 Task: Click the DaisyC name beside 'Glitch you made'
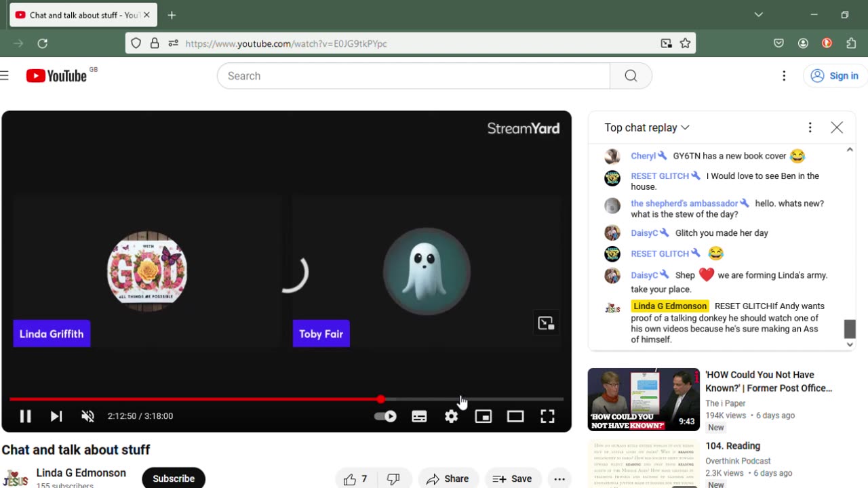click(644, 233)
